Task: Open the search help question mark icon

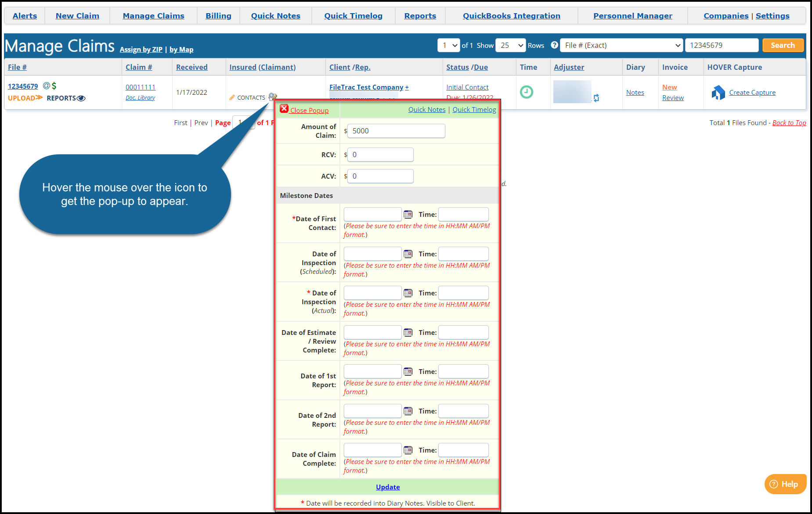Action: click(x=554, y=45)
